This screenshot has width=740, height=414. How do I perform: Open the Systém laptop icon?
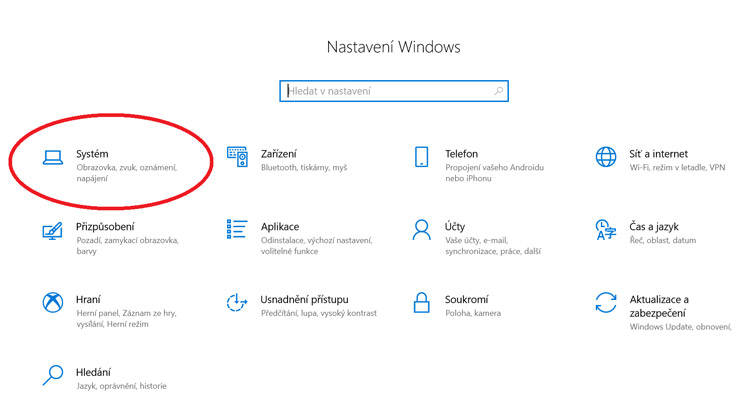(x=53, y=158)
